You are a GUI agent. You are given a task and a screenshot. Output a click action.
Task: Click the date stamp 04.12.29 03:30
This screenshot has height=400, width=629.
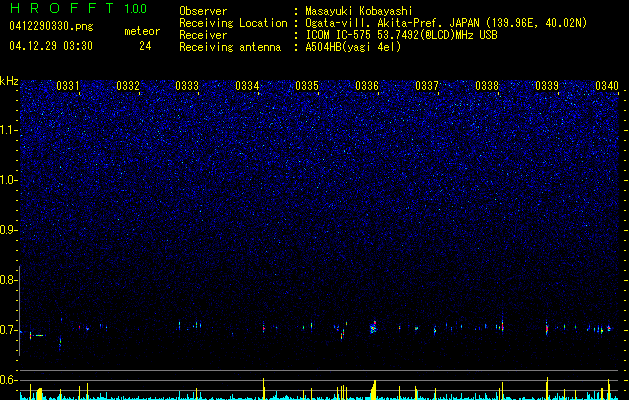pos(51,46)
